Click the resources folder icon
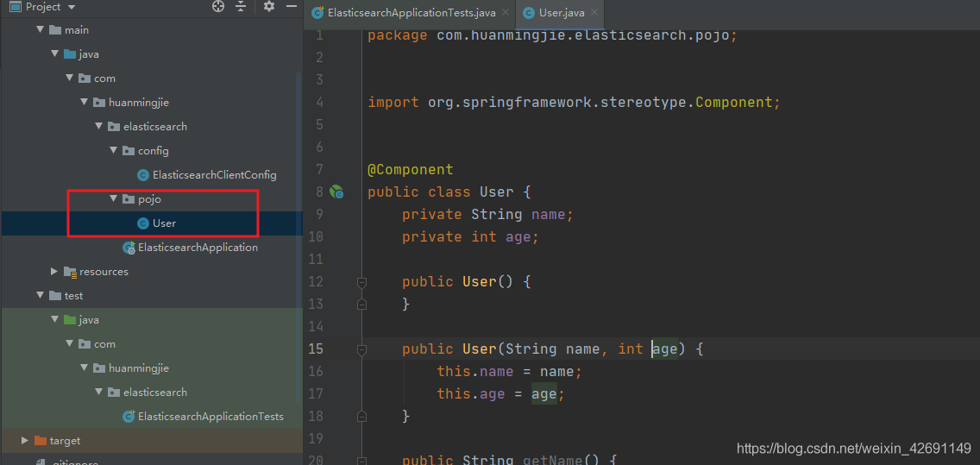The height and width of the screenshot is (465, 980). pyautogui.click(x=70, y=272)
